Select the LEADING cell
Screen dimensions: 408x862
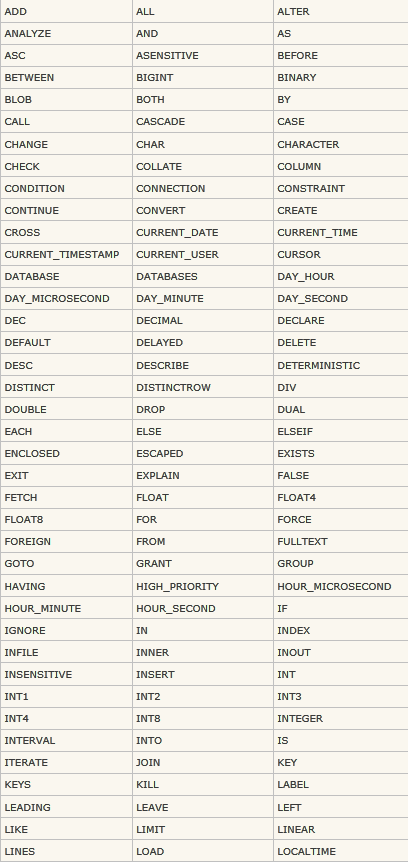point(67,807)
